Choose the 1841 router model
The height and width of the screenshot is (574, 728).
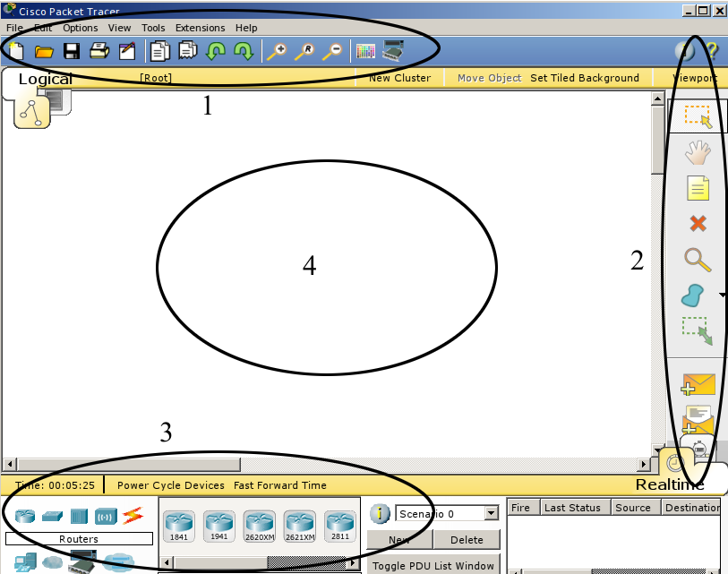tap(179, 527)
